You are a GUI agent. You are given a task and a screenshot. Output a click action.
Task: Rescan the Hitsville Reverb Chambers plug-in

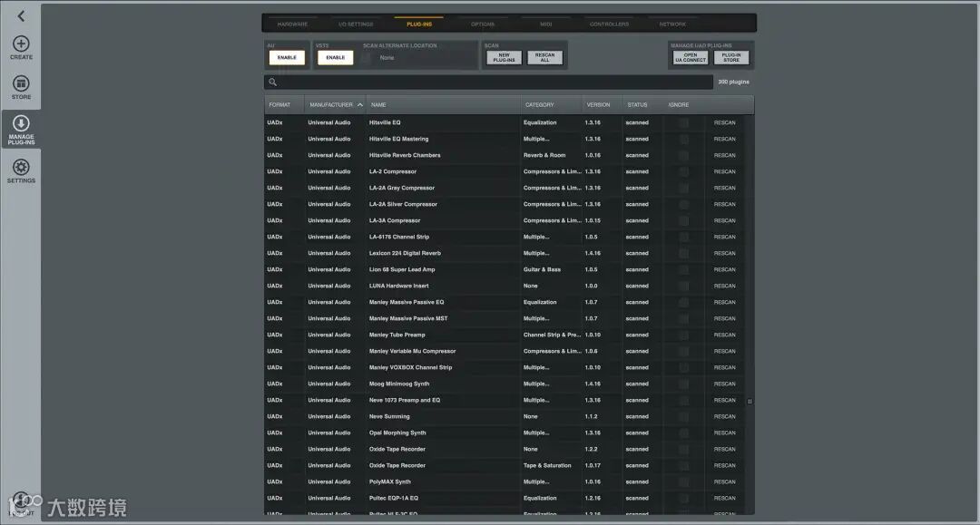[724, 155]
